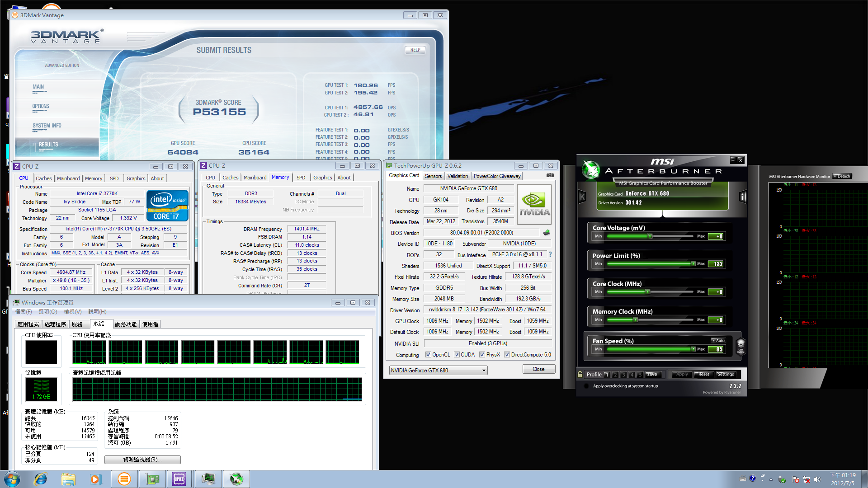Switch to Task Manager taskbar button
868x488 pixels.
[x=208, y=479]
